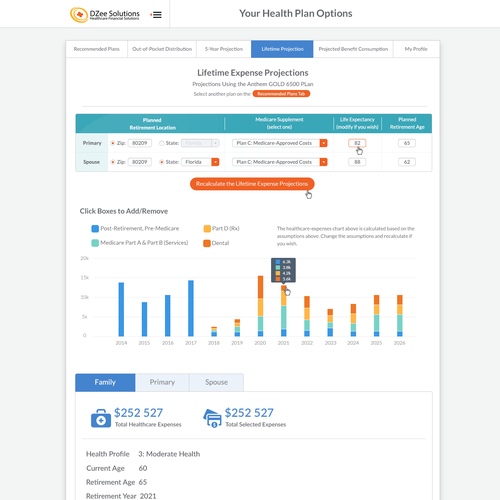Click Primary Life Expectancy input field
Image resolution: width=500 pixels, height=500 pixels.
click(x=357, y=143)
